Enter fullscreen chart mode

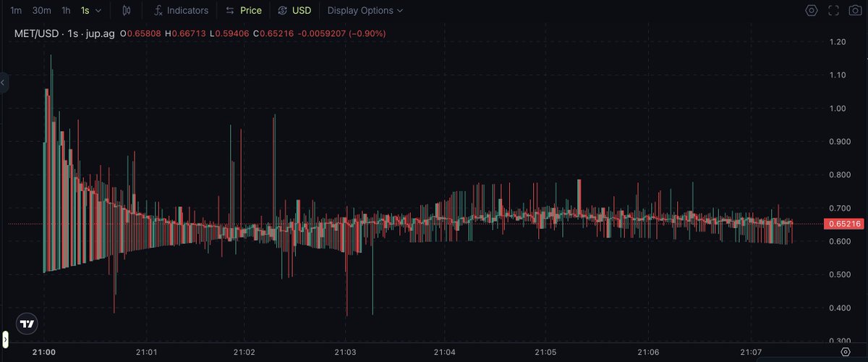point(833,10)
